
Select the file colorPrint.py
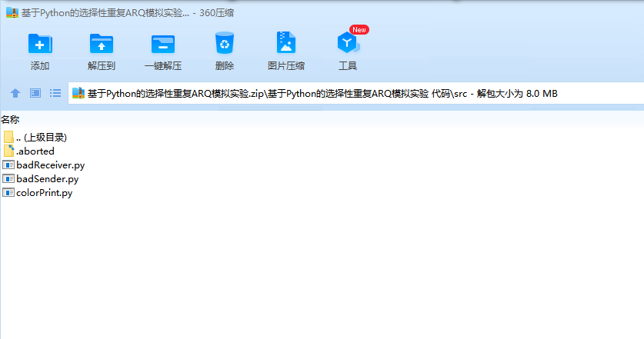pos(38,192)
